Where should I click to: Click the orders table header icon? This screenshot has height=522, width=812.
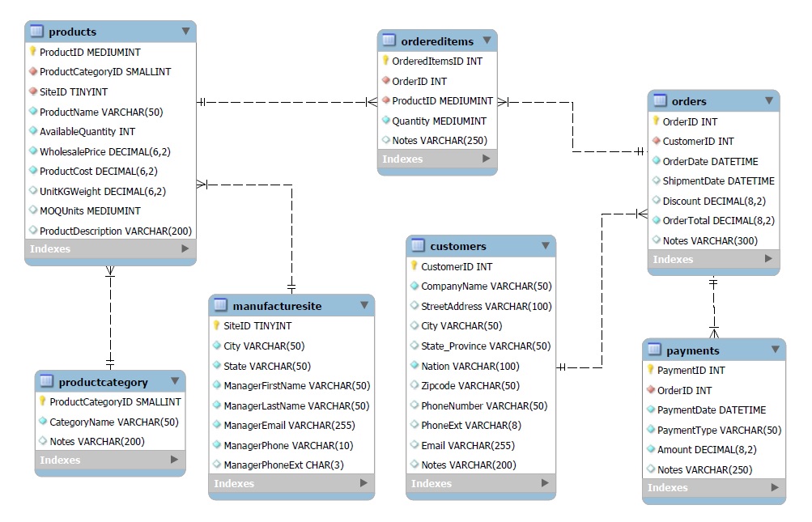[x=659, y=101]
